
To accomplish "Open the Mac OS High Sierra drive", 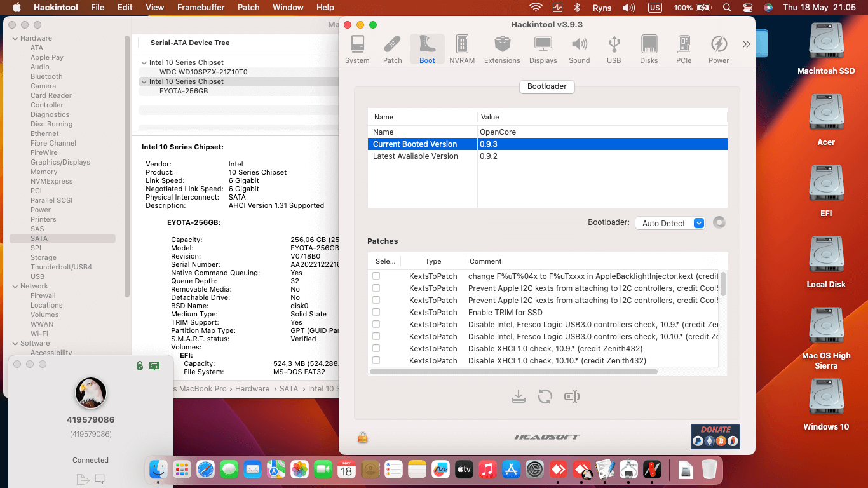I will coord(826,338).
